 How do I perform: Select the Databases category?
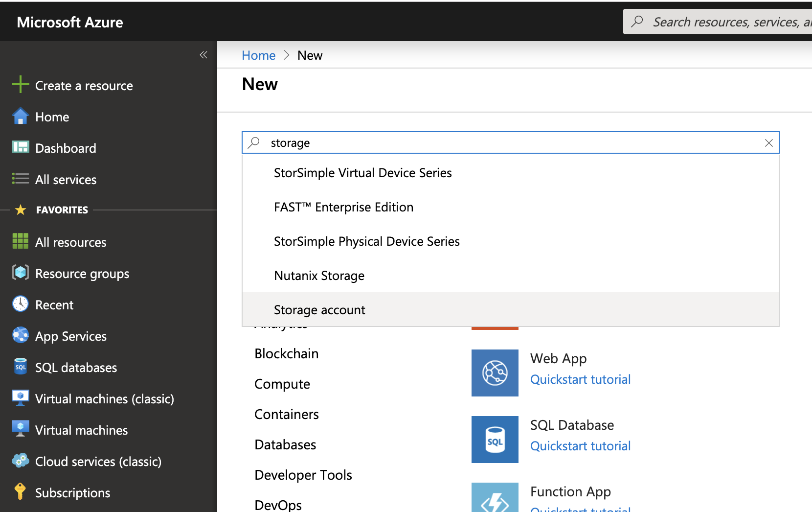point(285,444)
